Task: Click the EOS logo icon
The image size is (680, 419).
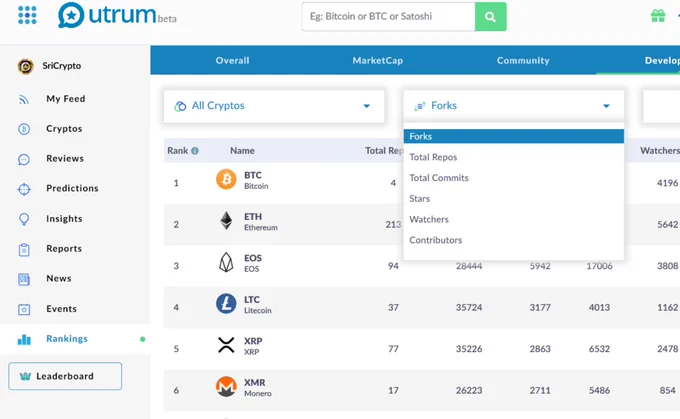Action: click(226, 262)
